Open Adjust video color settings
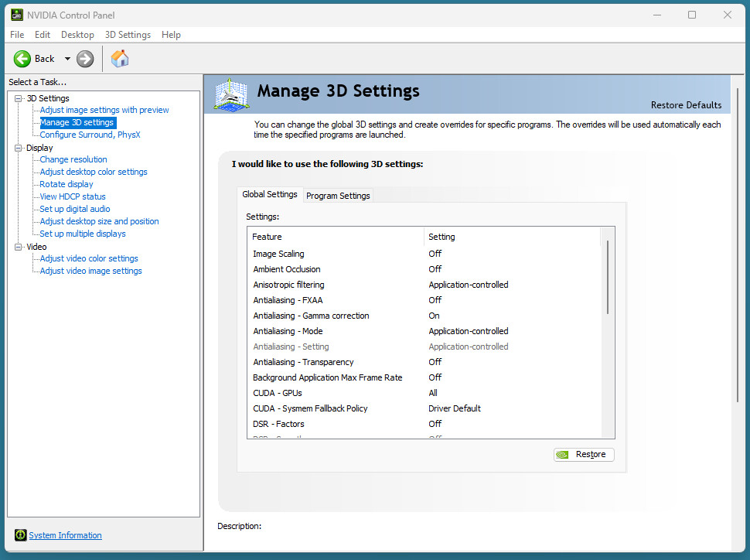 (89, 258)
